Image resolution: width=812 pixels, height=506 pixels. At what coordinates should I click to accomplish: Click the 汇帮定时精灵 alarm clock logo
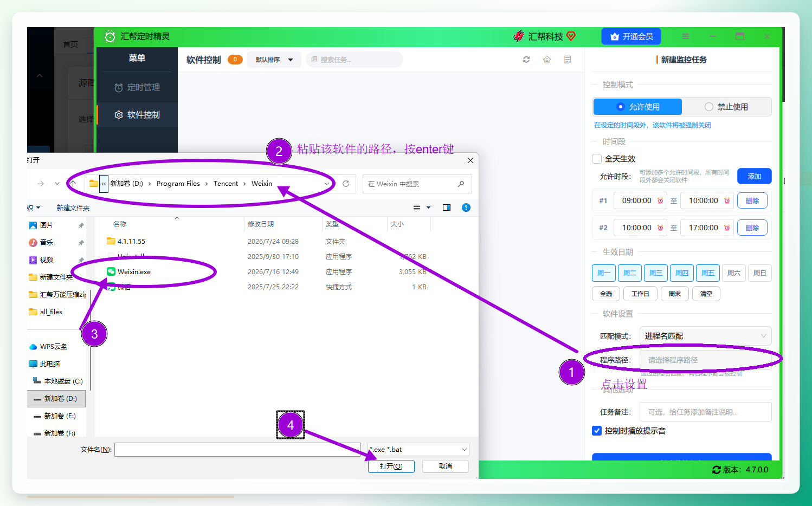click(x=110, y=36)
